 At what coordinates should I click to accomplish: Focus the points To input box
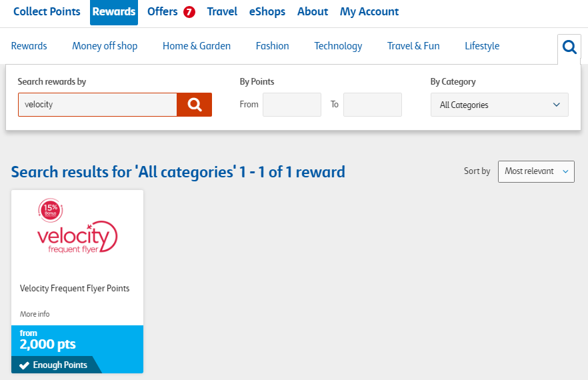[372, 105]
